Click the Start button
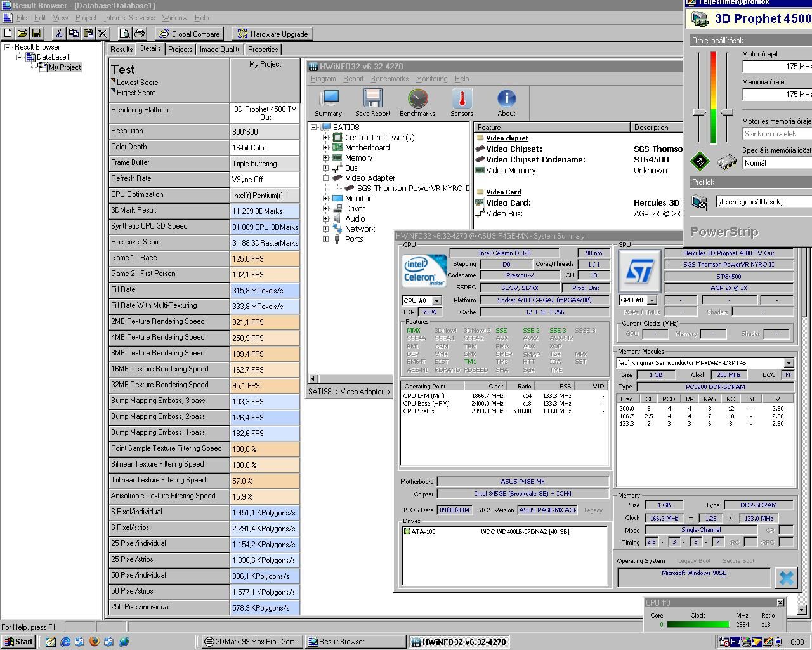The image size is (812, 650). [18, 642]
